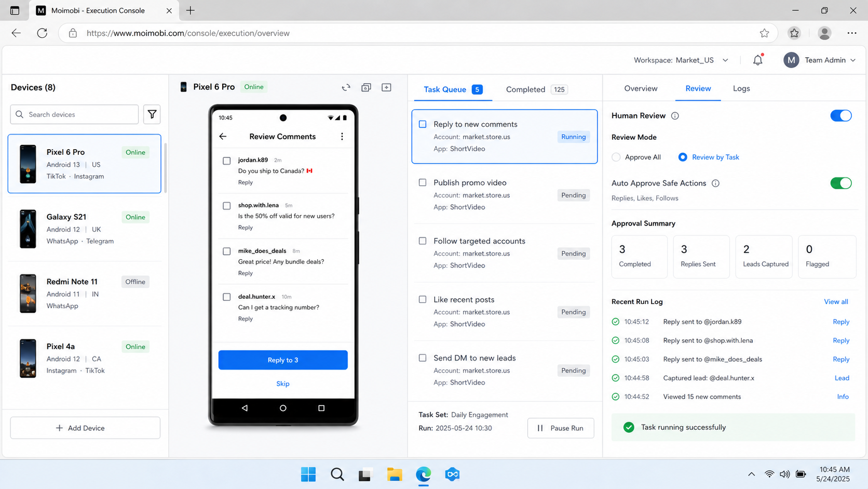Click the Add Device button
868x489 pixels.
pyautogui.click(x=85, y=428)
